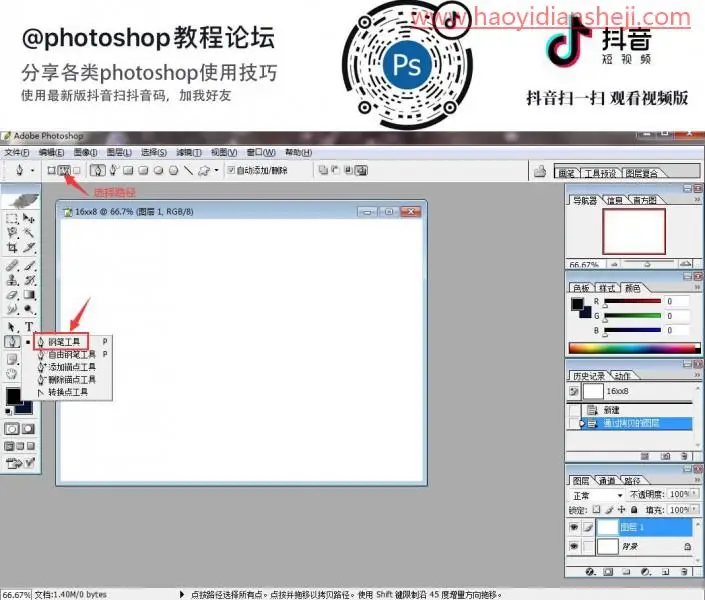Enable Paths mode button in options bar
This screenshot has height=600, width=705.
[x=64, y=170]
